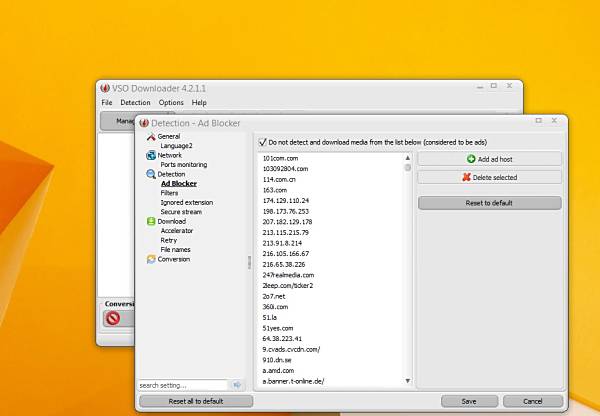Select Detection tree item label
The image size is (600, 416).
click(171, 174)
